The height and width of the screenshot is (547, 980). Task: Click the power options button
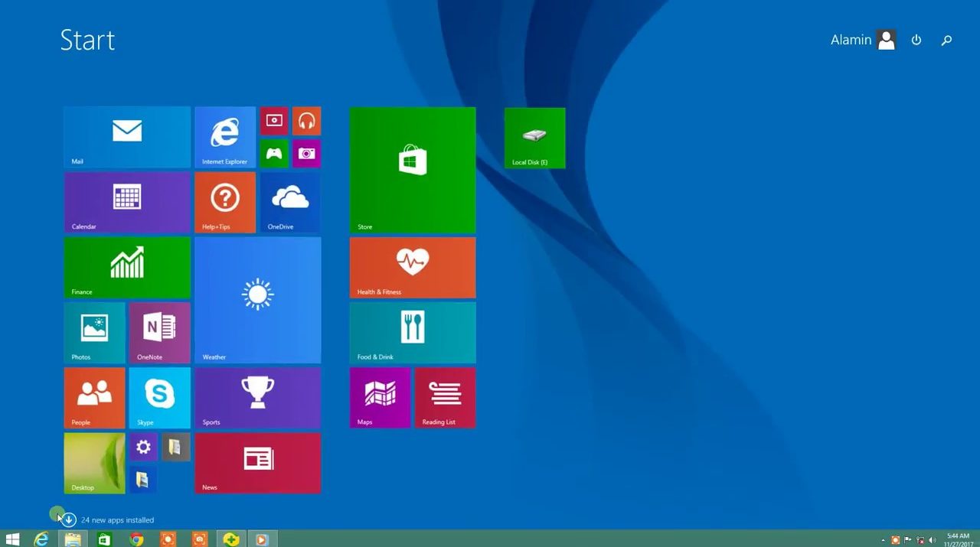pyautogui.click(x=916, y=41)
